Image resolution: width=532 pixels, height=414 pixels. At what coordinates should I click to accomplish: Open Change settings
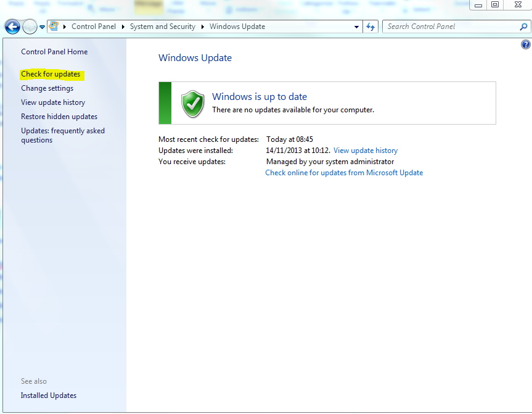[x=47, y=88]
